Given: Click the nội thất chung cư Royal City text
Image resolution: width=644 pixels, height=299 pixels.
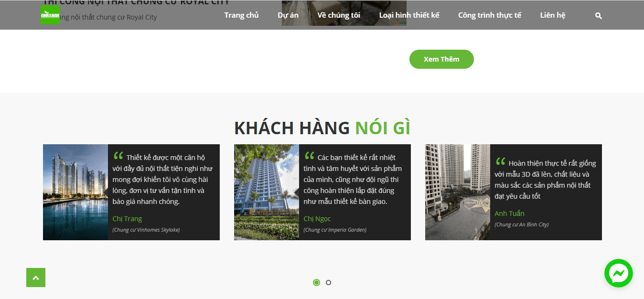Looking at the screenshot, I should pos(100,17).
